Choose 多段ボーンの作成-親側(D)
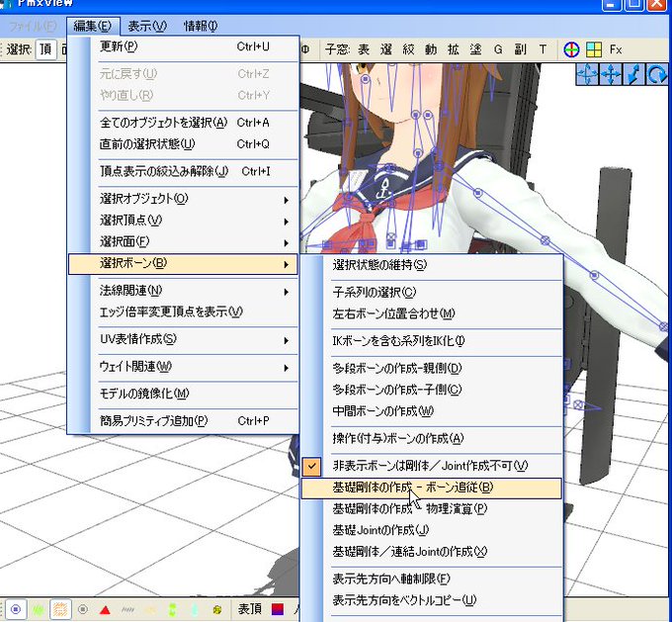 point(432,369)
